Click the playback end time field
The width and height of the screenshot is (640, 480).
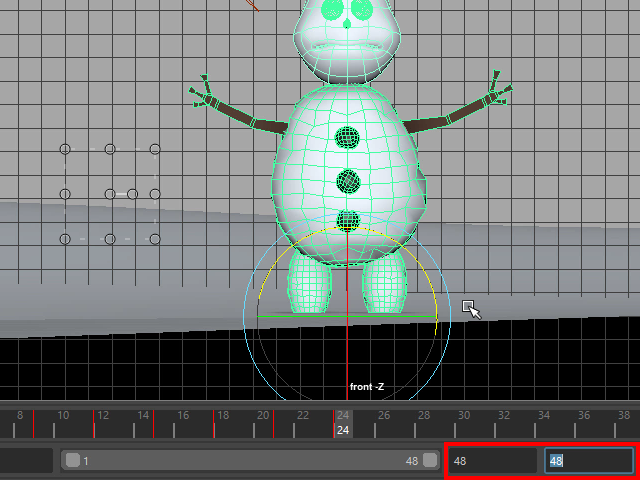492,461
